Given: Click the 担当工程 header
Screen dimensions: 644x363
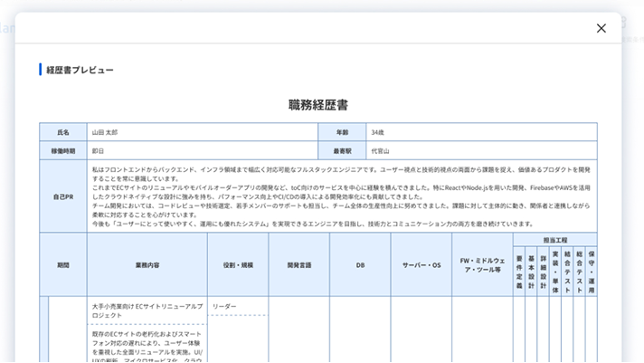Looking at the screenshot, I should click(x=555, y=240).
